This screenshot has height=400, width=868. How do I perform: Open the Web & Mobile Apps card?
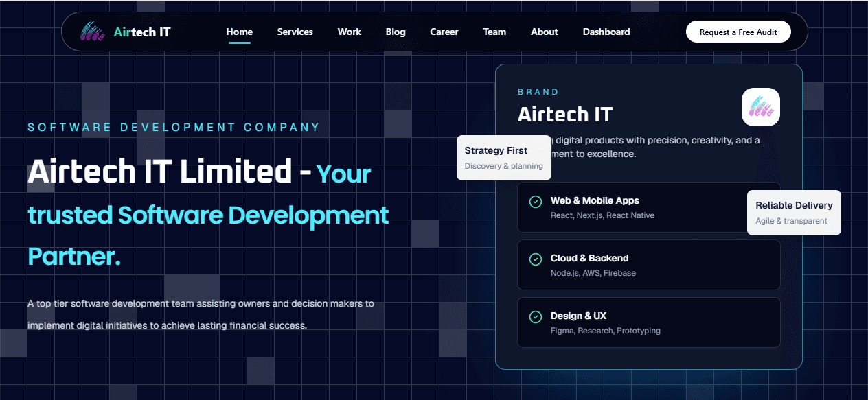pyautogui.click(x=648, y=207)
